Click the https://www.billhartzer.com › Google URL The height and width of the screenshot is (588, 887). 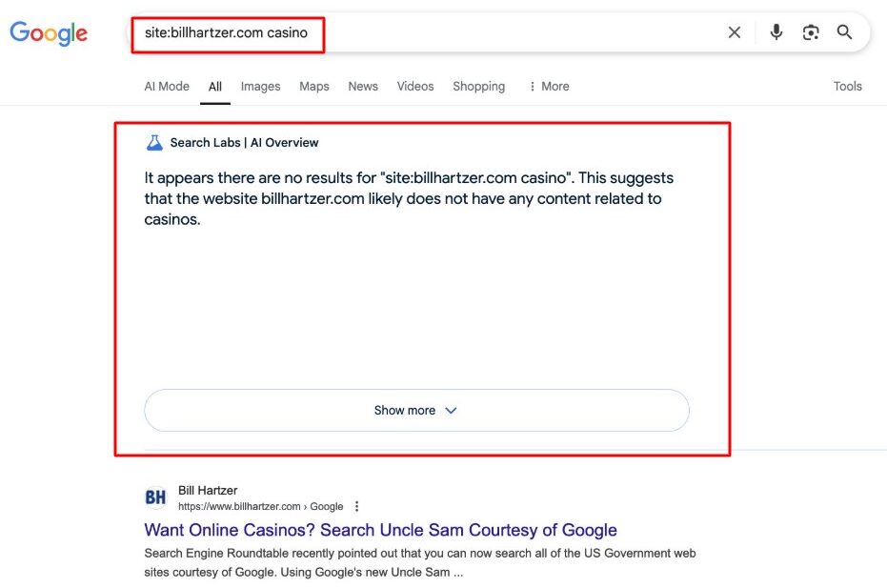pyautogui.click(x=261, y=506)
